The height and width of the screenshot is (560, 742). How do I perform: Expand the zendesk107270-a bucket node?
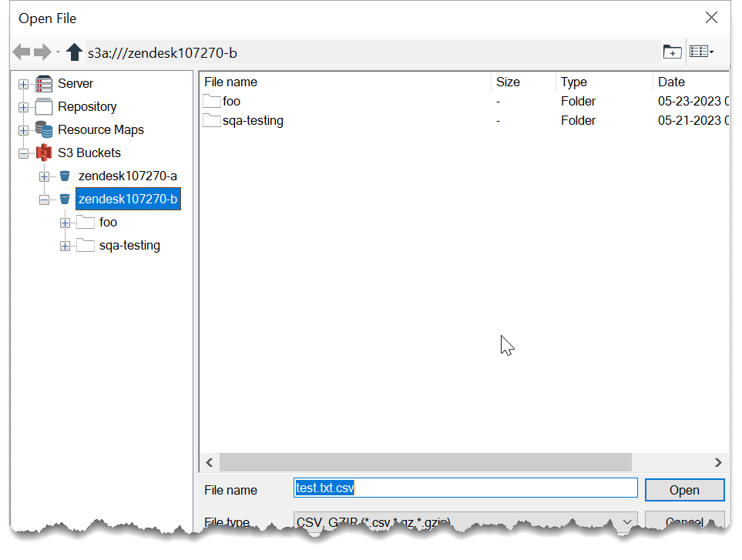(x=44, y=176)
